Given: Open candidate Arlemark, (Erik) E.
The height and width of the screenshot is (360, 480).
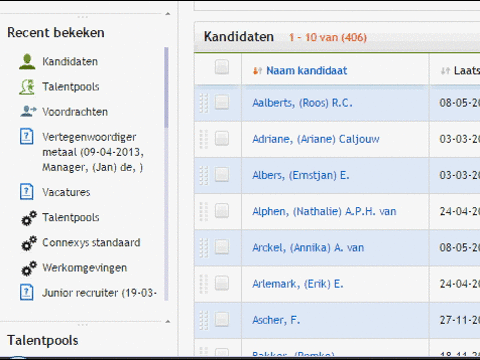Looking at the screenshot, I should (x=298, y=284).
